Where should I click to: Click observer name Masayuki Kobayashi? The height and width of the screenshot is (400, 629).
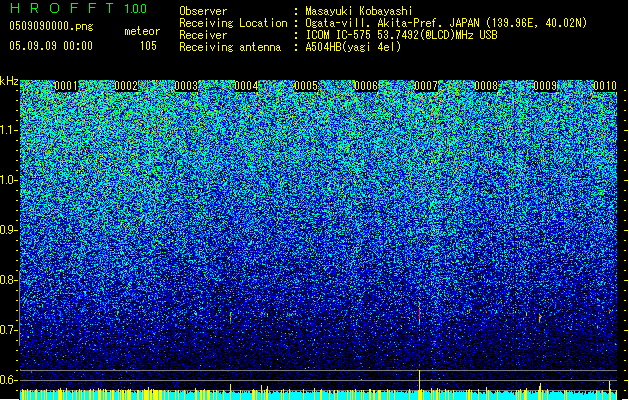(359, 11)
